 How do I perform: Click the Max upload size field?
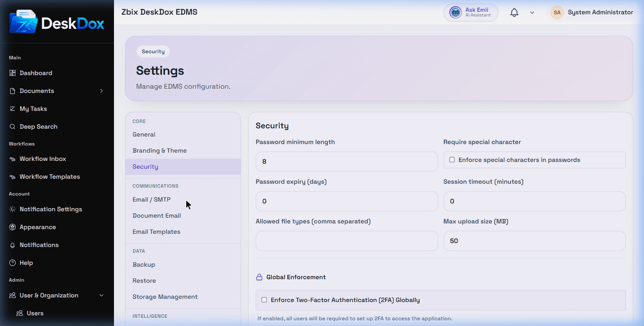pyautogui.click(x=534, y=241)
